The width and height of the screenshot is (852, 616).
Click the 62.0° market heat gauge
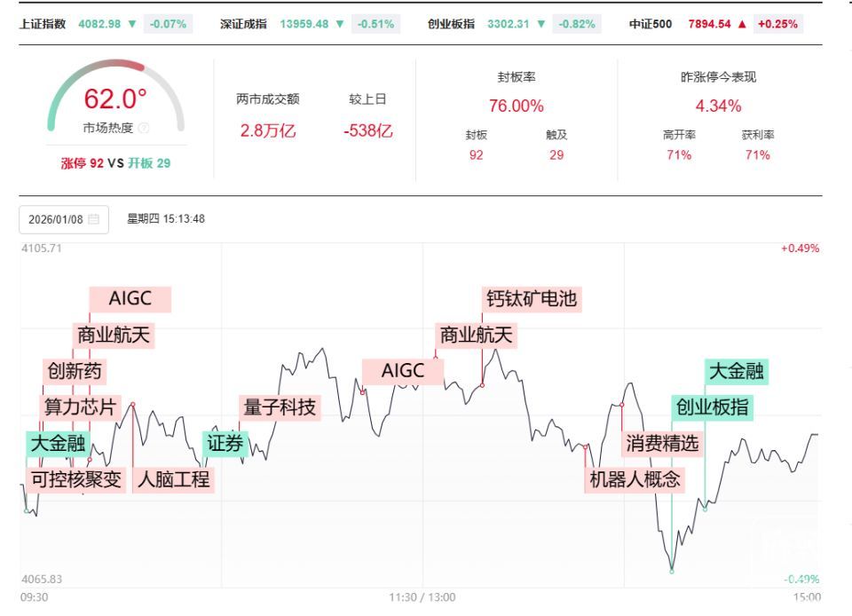[x=115, y=99]
